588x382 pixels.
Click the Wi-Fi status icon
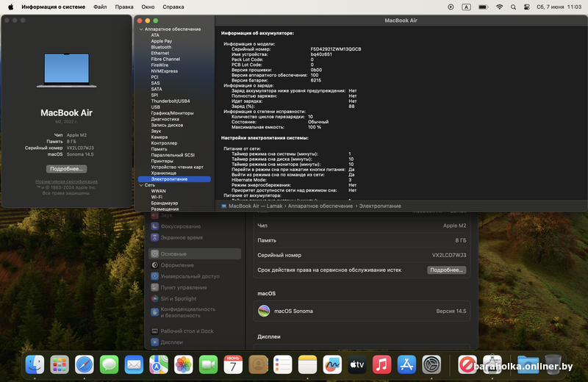(500, 7)
